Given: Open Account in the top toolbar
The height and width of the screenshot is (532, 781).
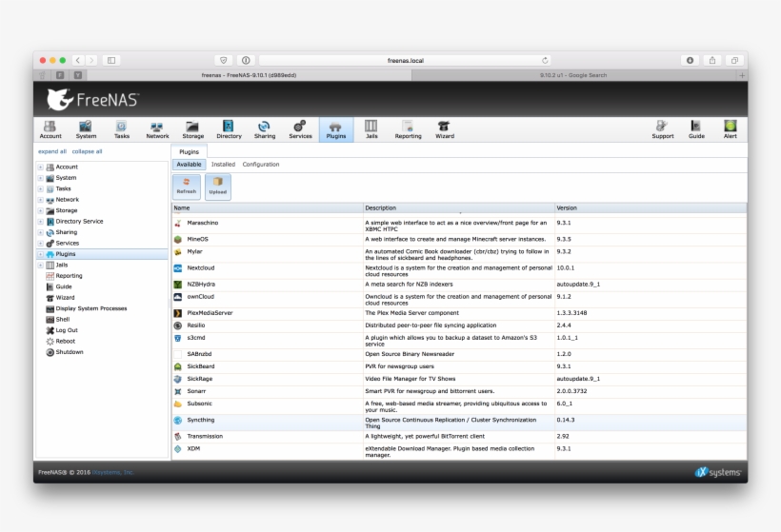Looking at the screenshot, I should click(50, 129).
